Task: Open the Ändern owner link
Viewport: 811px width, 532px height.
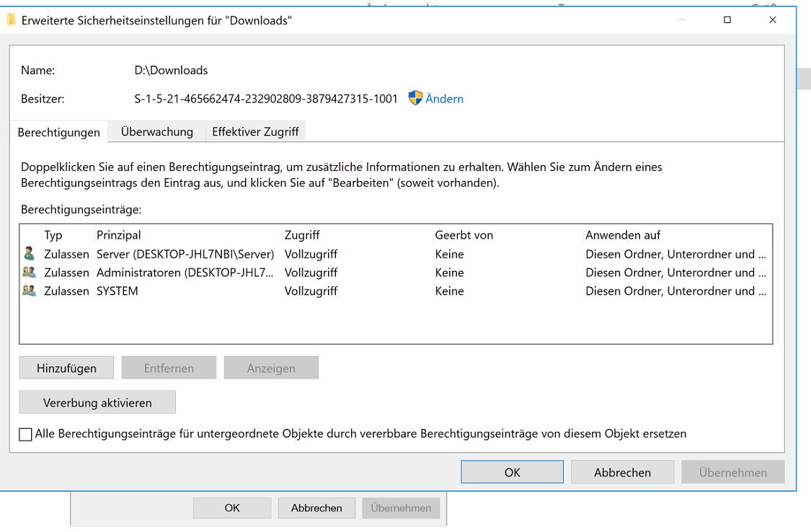Action: click(444, 99)
